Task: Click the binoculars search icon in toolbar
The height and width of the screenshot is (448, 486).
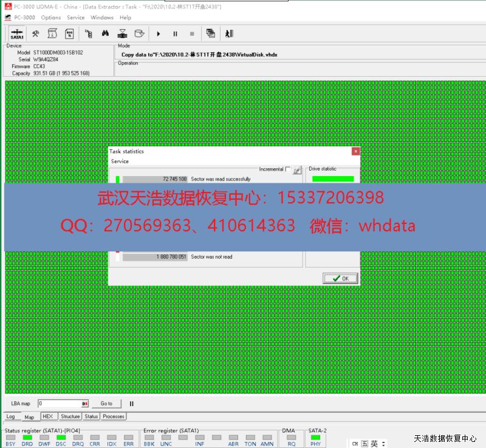Action: (x=105, y=34)
